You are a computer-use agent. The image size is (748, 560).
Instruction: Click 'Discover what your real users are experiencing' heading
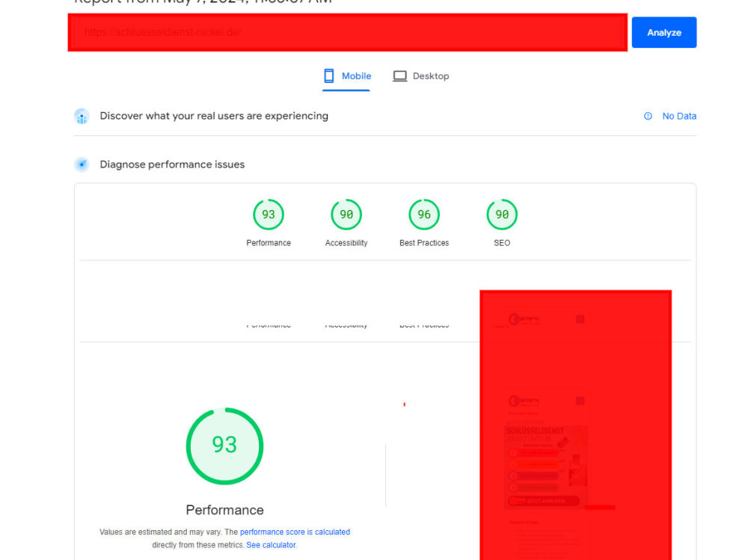pyautogui.click(x=214, y=116)
